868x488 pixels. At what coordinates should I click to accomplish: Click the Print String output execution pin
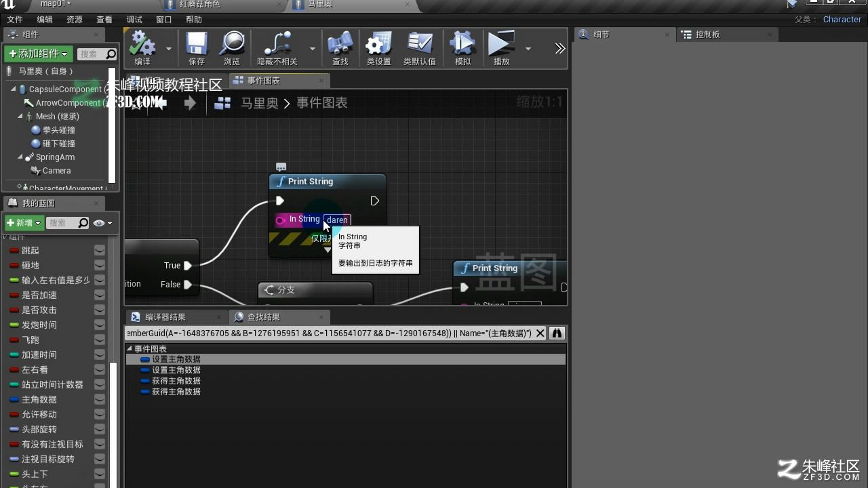coord(374,201)
